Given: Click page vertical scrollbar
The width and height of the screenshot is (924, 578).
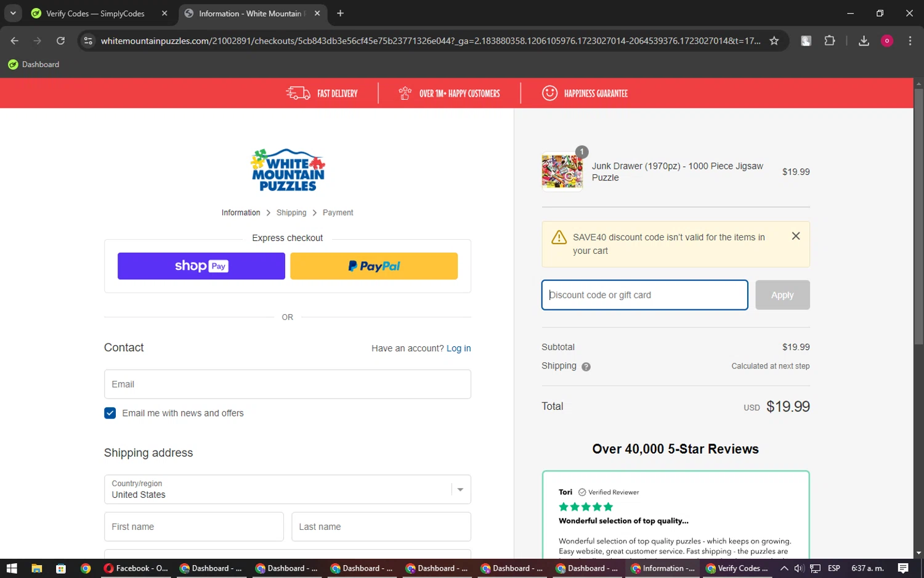Looking at the screenshot, I should coord(918,216).
